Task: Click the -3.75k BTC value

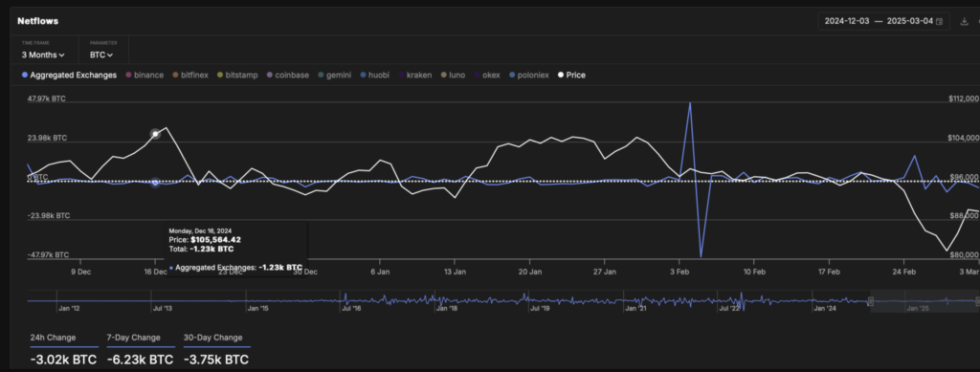Action: [x=216, y=360]
